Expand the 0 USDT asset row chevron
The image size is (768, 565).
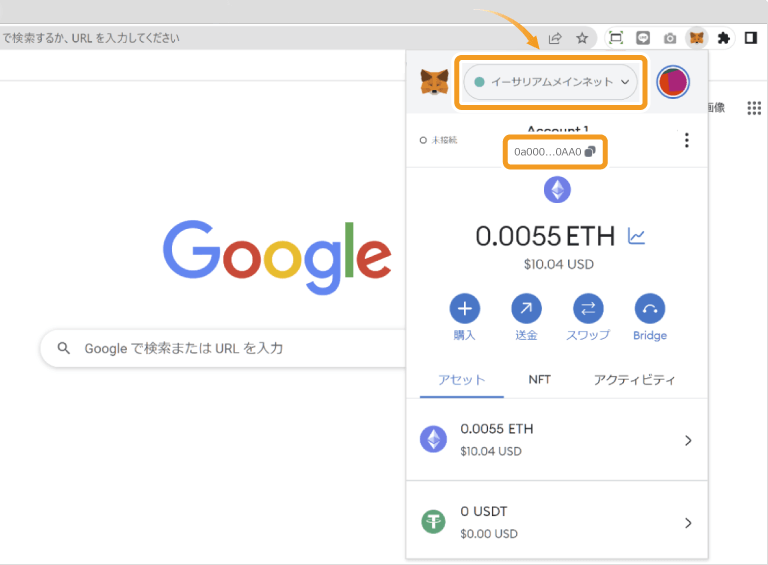688,523
